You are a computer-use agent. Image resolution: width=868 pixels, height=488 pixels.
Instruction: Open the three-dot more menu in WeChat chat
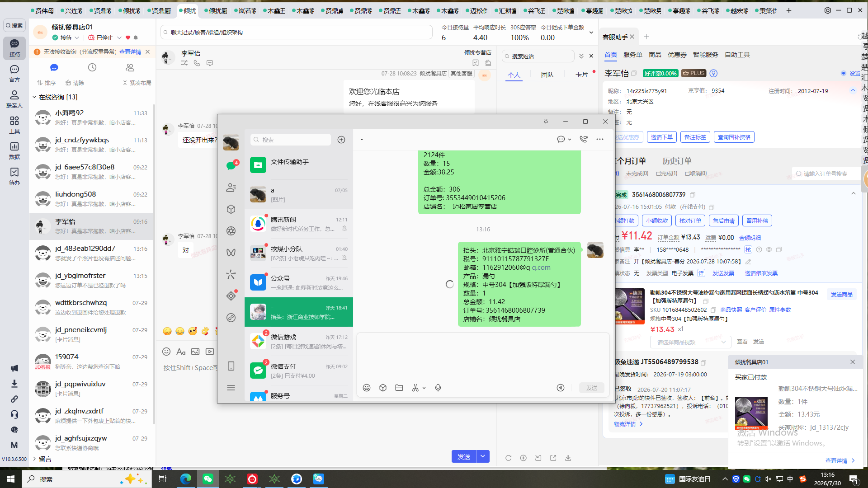pyautogui.click(x=600, y=139)
